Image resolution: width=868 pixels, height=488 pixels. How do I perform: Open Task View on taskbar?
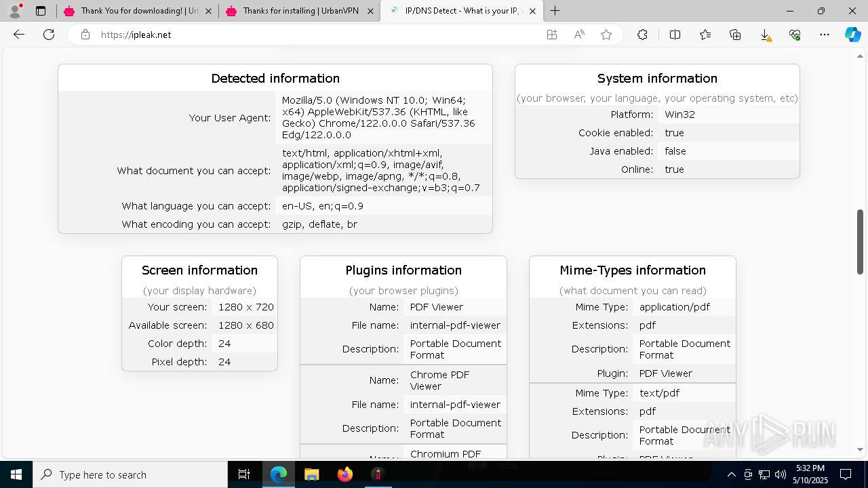(x=244, y=474)
